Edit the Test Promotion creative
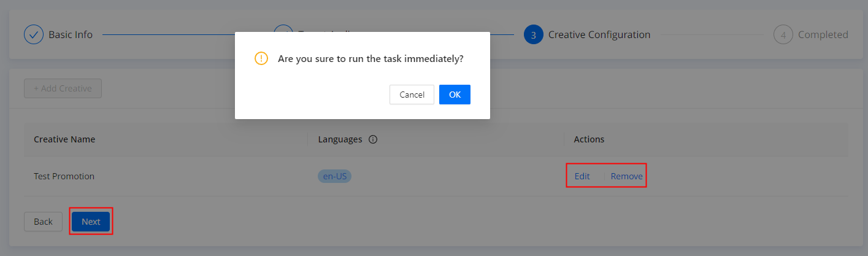 click(x=582, y=176)
